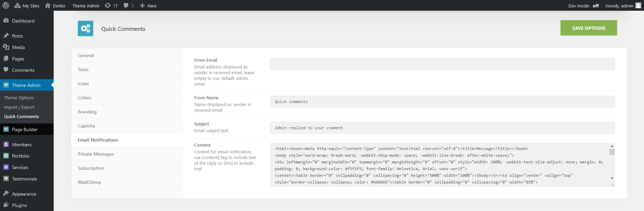644x211 pixels.
Task: Click the Posts pin icon
Action: (6, 36)
